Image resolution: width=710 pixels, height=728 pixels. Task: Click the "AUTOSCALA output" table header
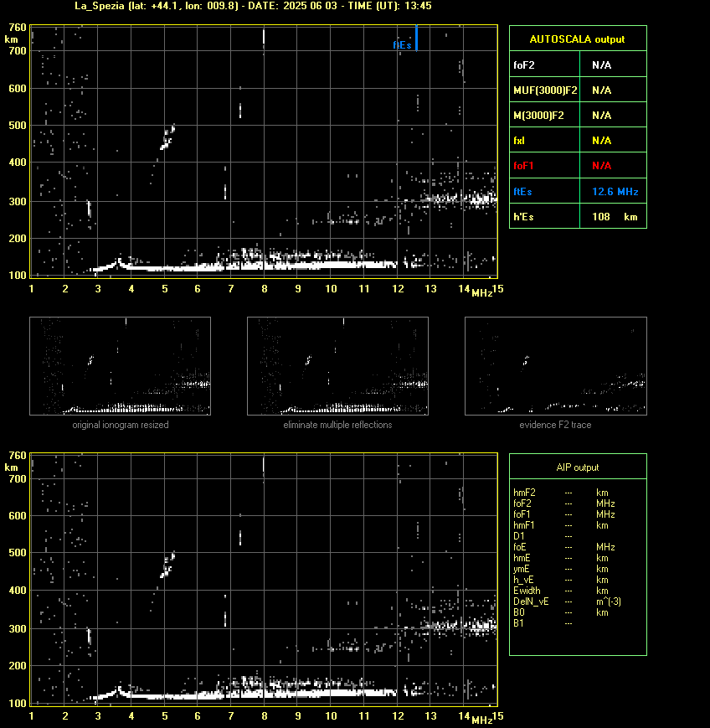[577, 39]
